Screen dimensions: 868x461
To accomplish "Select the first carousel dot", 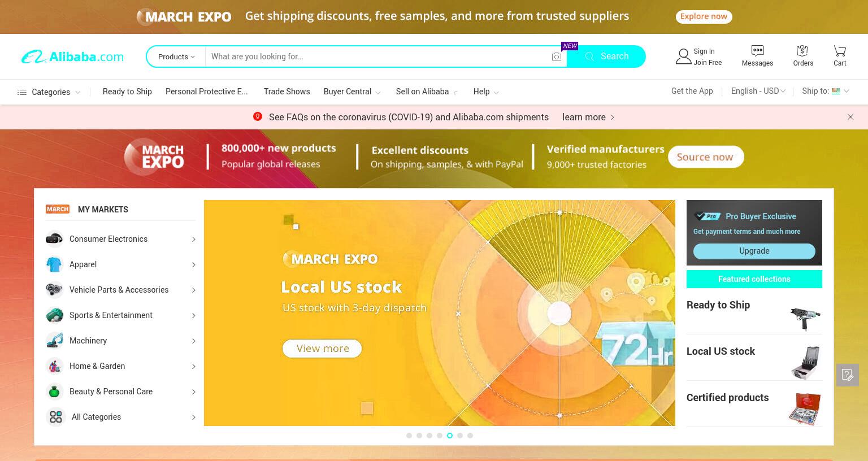I will pyautogui.click(x=409, y=436).
